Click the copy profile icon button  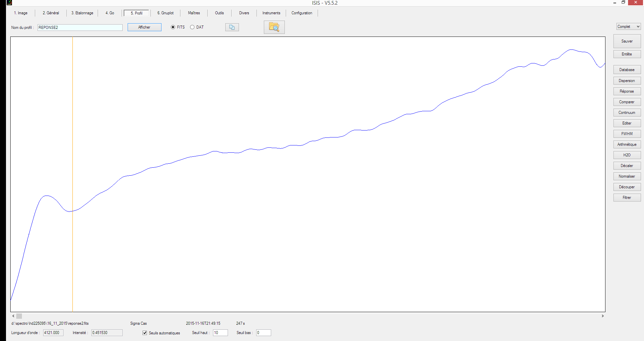(232, 27)
